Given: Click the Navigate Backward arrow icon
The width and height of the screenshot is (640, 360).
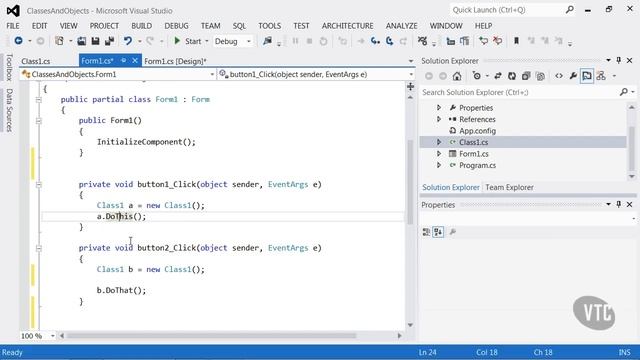Looking at the screenshot, I should click(x=18, y=41).
